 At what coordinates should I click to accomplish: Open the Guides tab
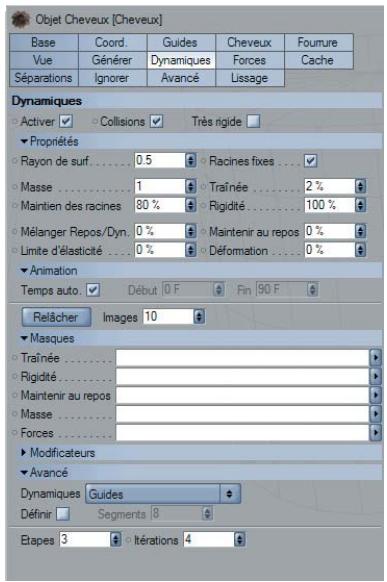pos(181,43)
